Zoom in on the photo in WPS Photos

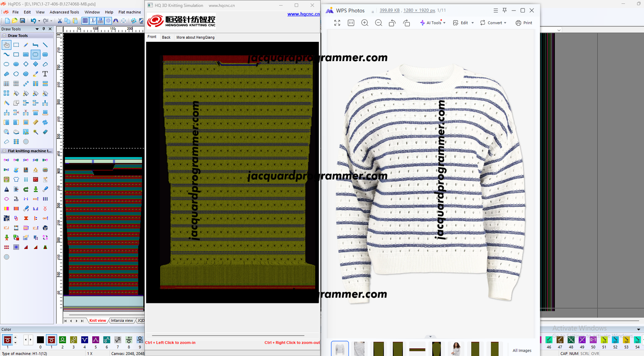[365, 23]
